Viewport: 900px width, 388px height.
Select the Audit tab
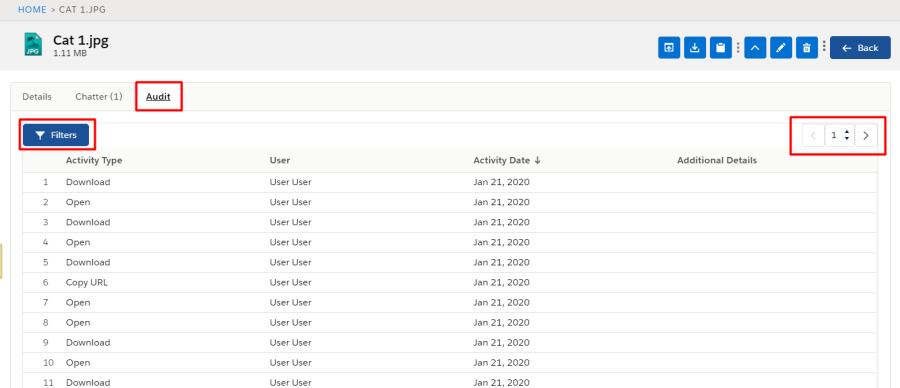point(158,96)
